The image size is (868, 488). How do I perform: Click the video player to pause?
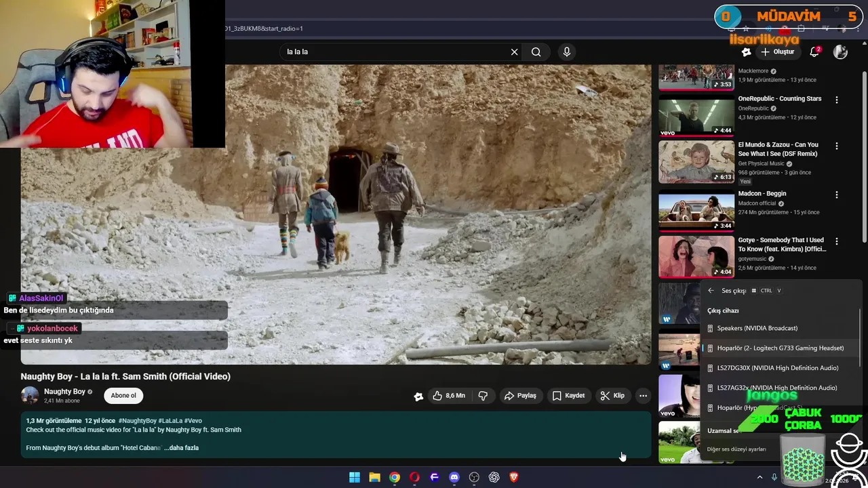pyautogui.click(x=336, y=214)
